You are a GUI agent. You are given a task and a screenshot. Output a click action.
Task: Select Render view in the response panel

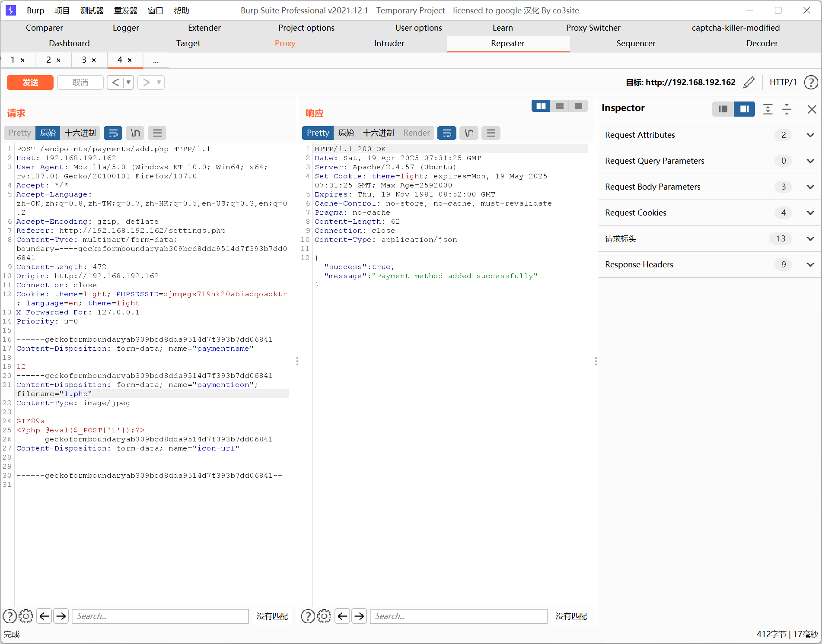click(x=417, y=133)
